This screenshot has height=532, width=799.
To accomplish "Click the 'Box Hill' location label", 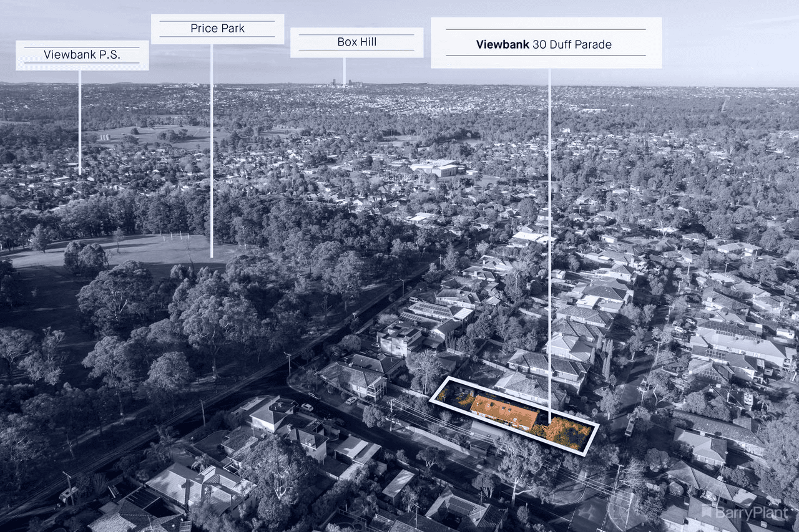I will (x=356, y=42).
